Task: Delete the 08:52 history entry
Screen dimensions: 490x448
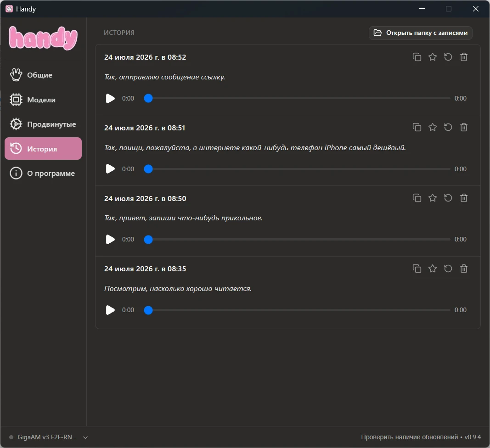Action: [x=464, y=57]
